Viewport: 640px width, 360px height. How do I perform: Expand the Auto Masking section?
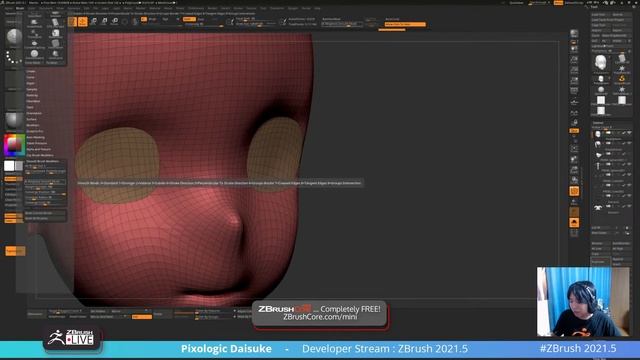pyautogui.click(x=36, y=138)
